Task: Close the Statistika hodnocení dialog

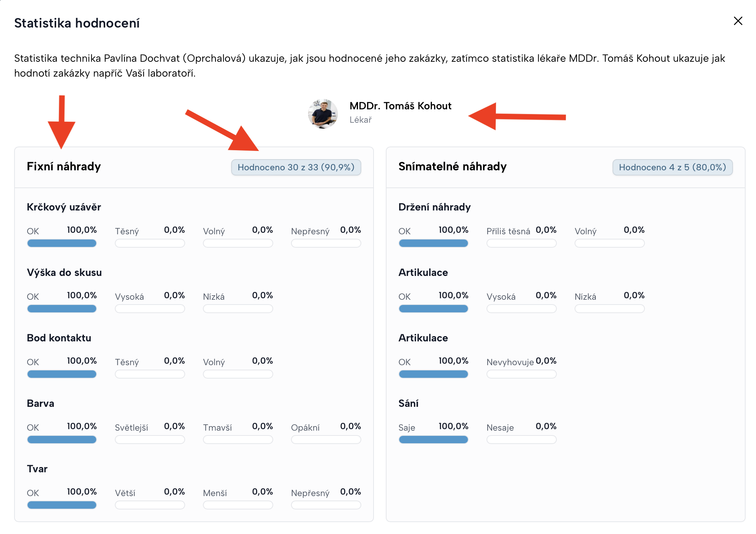Action: (738, 21)
